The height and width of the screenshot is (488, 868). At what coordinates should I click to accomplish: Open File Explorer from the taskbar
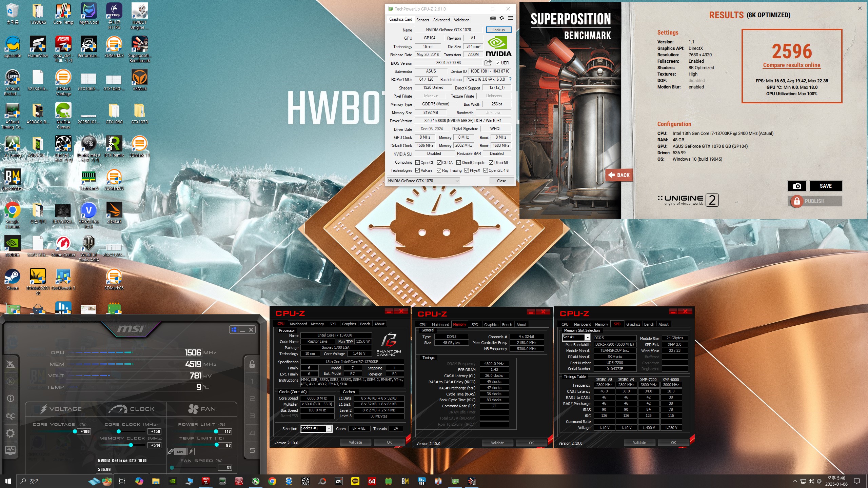[x=156, y=481]
